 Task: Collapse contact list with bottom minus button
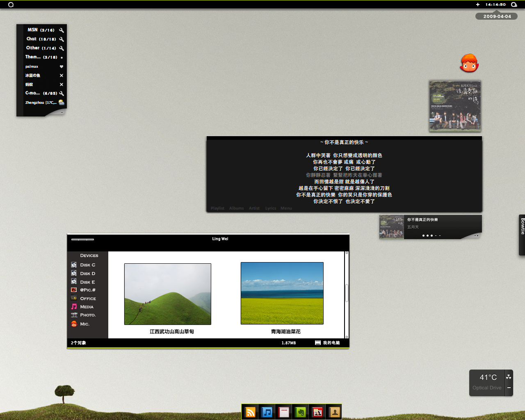pos(62,112)
